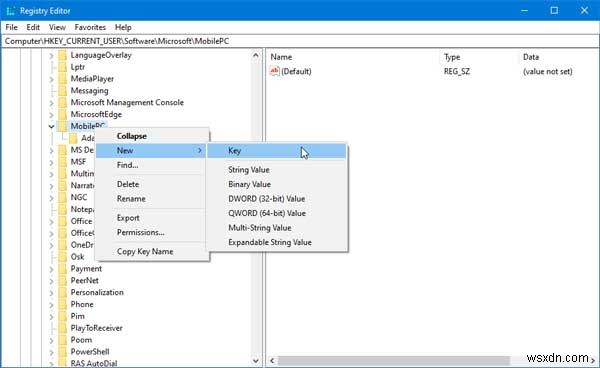Click the Phone folder icon

pos(62,304)
